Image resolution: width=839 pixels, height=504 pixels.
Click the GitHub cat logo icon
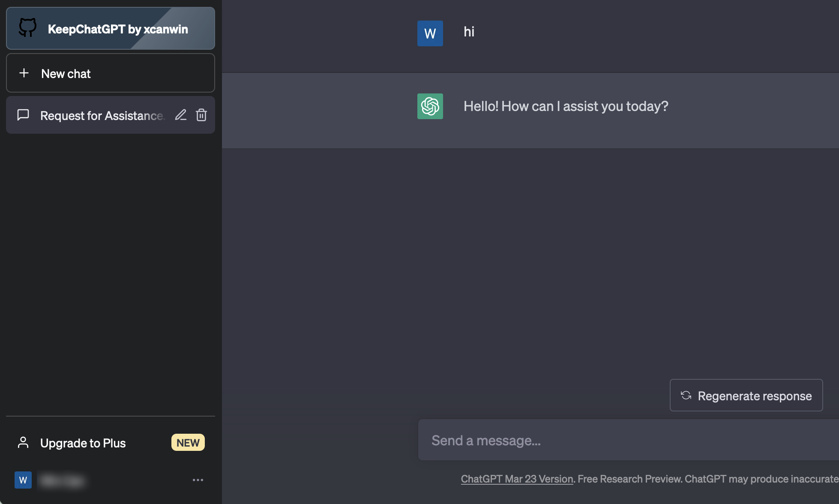tap(27, 28)
